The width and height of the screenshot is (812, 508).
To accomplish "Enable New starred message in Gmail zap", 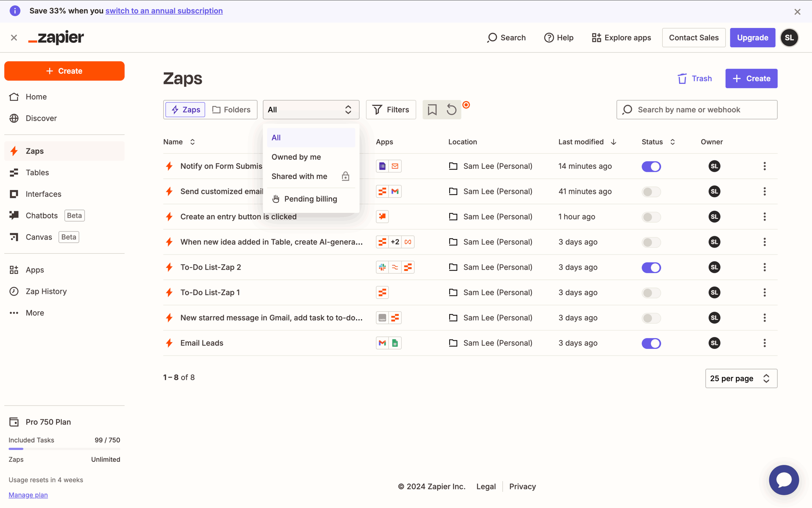I will pyautogui.click(x=651, y=318).
